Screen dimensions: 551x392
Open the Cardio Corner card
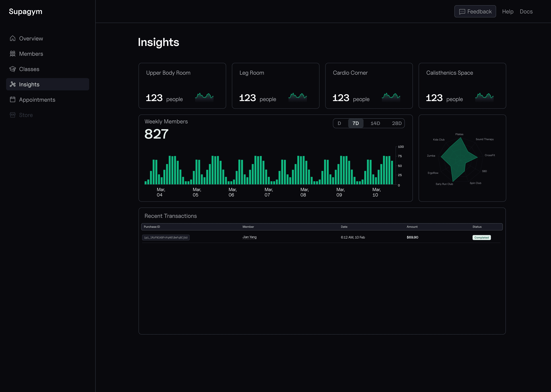tap(369, 86)
